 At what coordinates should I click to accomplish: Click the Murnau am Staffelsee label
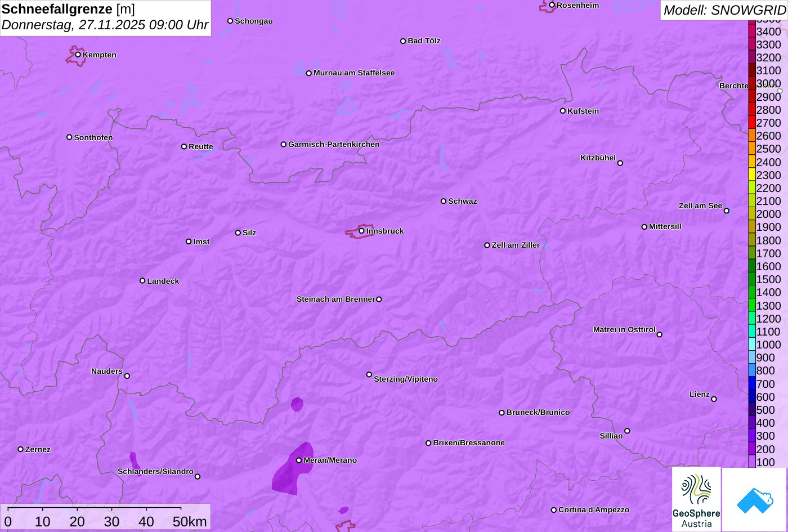click(x=354, y=73)
